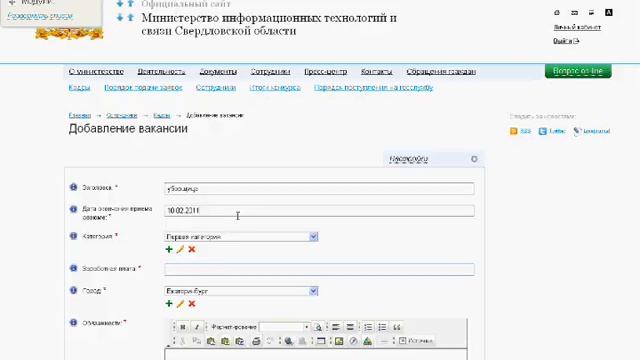The image size is (640, 360).
Task: Click the third Paste clipboard icon
Action: tap(240, 341)
